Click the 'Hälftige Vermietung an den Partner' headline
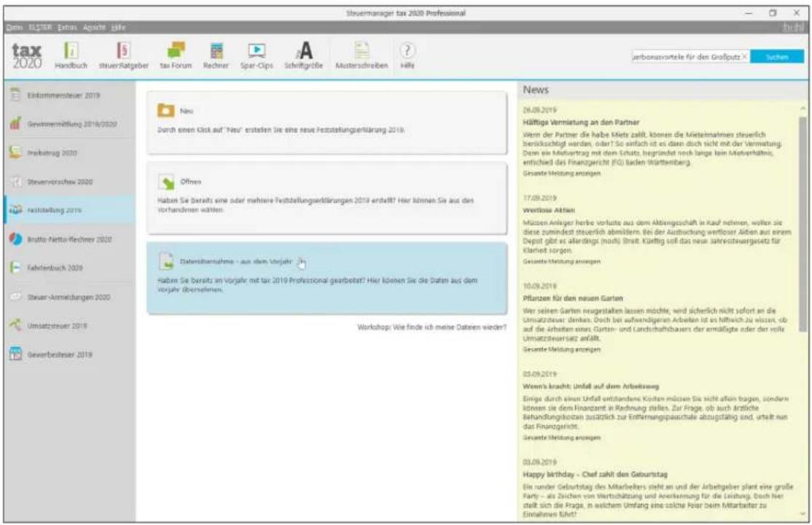This screenshot has width=812, height=525. [x=581, y=122]
